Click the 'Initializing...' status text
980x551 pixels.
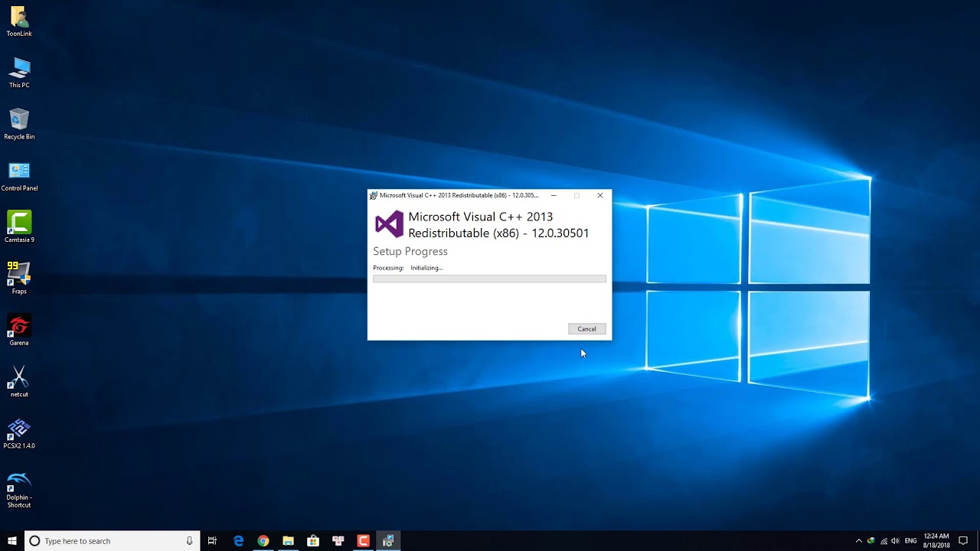[x=426, y=268]
